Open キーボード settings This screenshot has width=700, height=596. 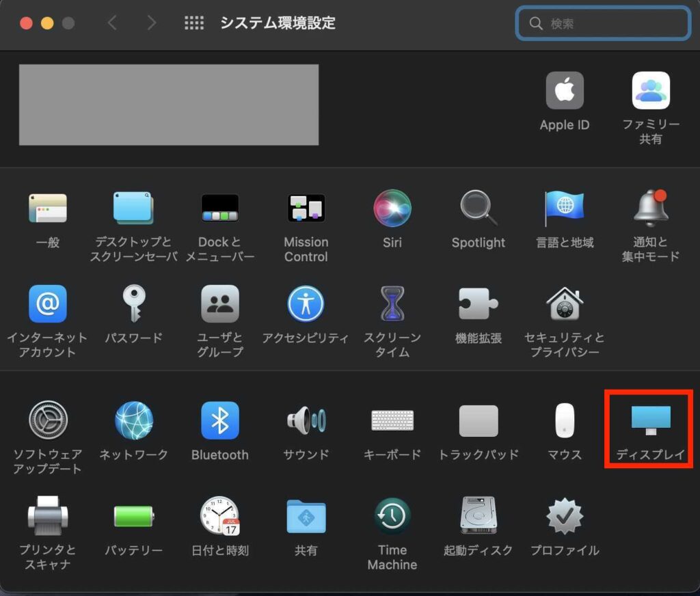(x=392, y=420)
